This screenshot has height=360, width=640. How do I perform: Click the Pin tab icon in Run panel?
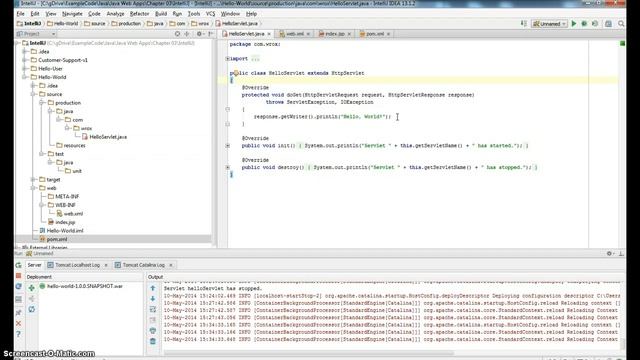coord(18,313)
